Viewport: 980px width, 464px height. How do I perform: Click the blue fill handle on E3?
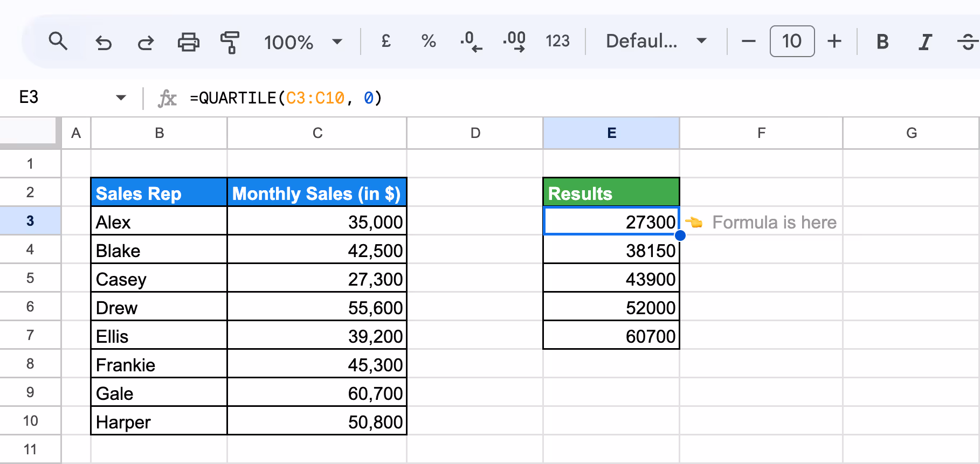click(x=680, y=235)
